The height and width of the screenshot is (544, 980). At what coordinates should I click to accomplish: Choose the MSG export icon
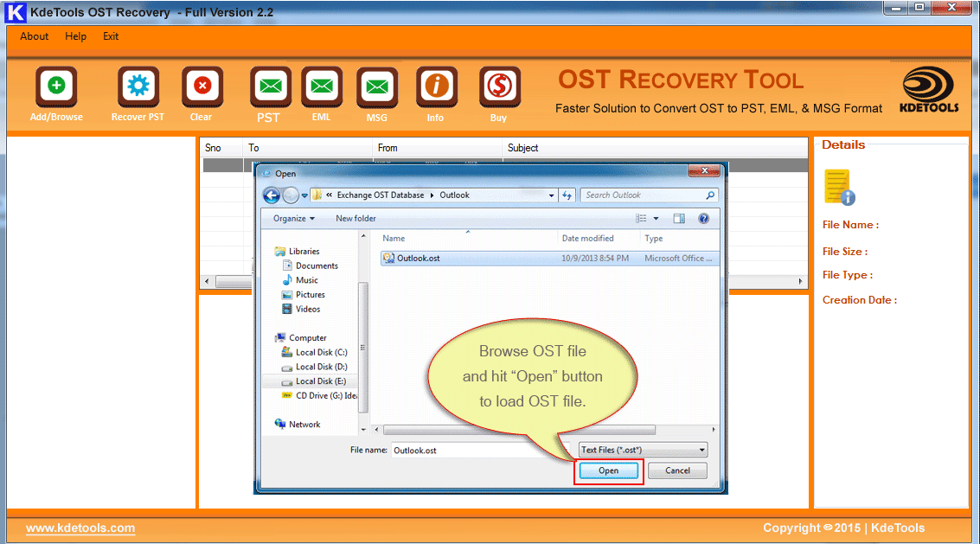coord(376,87)
